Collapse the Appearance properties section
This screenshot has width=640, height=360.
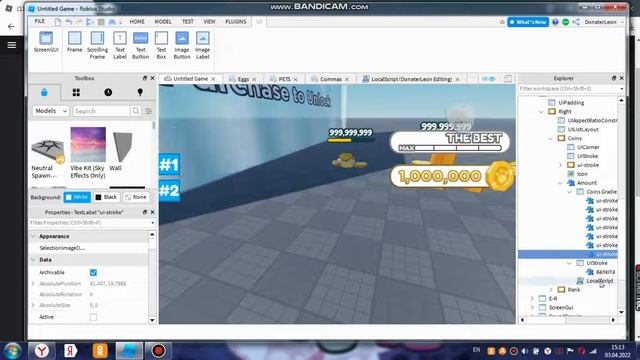tap(33, 236)
